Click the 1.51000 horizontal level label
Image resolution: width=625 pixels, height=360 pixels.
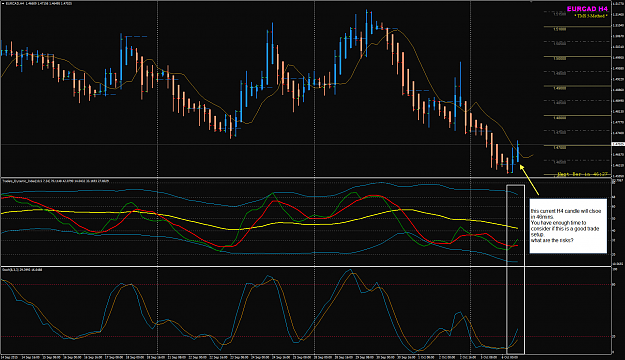[560, 29]
